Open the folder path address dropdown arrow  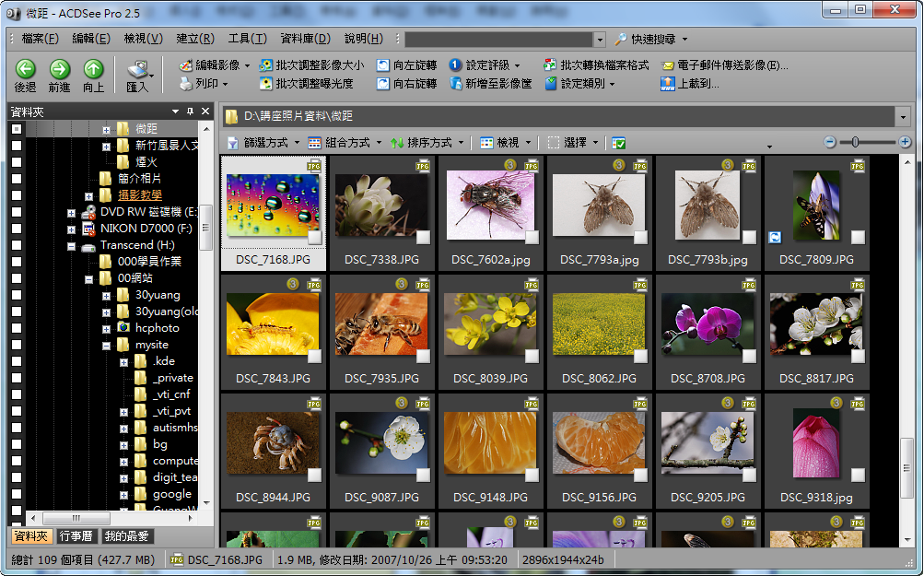[902, 116]
